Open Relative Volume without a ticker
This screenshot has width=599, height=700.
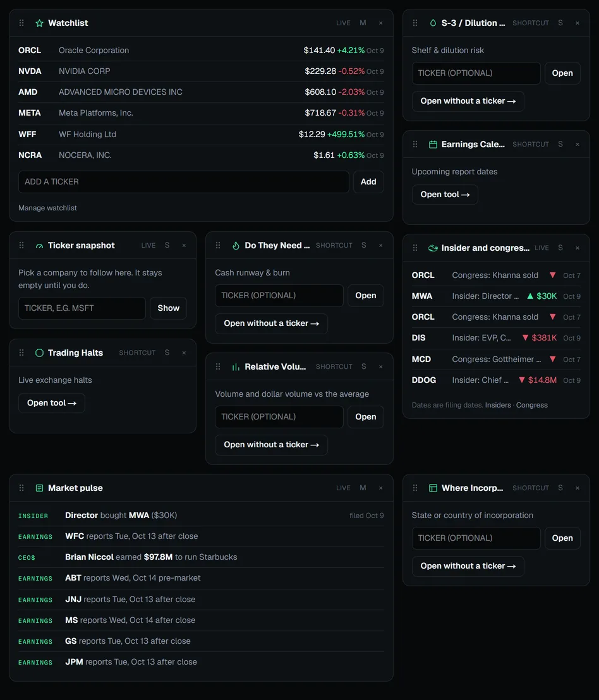tap(271, 445)
